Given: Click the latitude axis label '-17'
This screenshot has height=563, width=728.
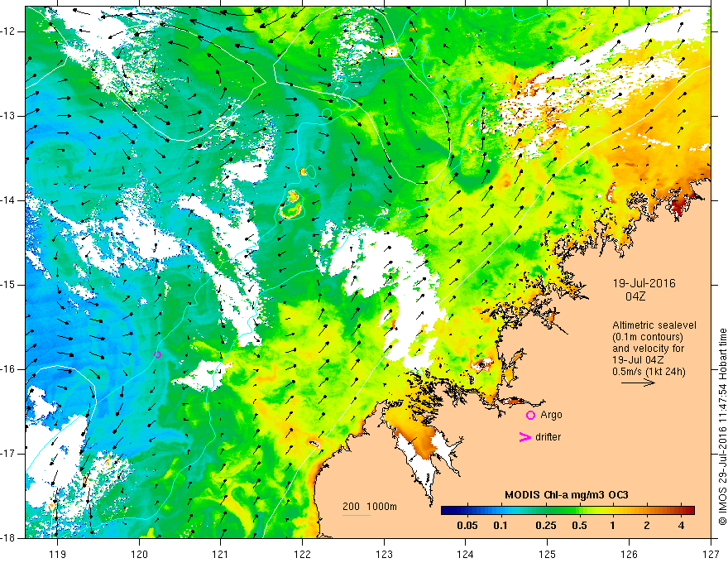Looking at the screenshot, I should (9, 454).
